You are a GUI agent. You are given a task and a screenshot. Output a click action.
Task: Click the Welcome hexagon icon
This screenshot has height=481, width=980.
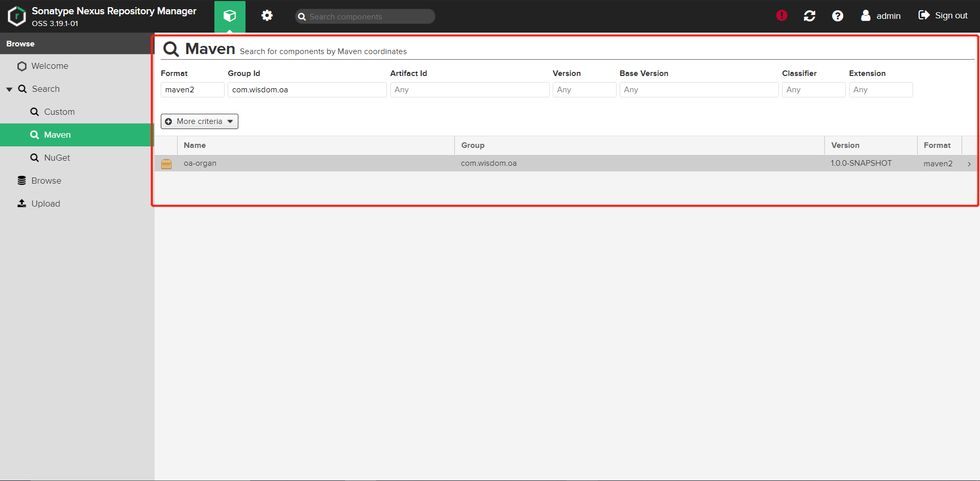22,66
